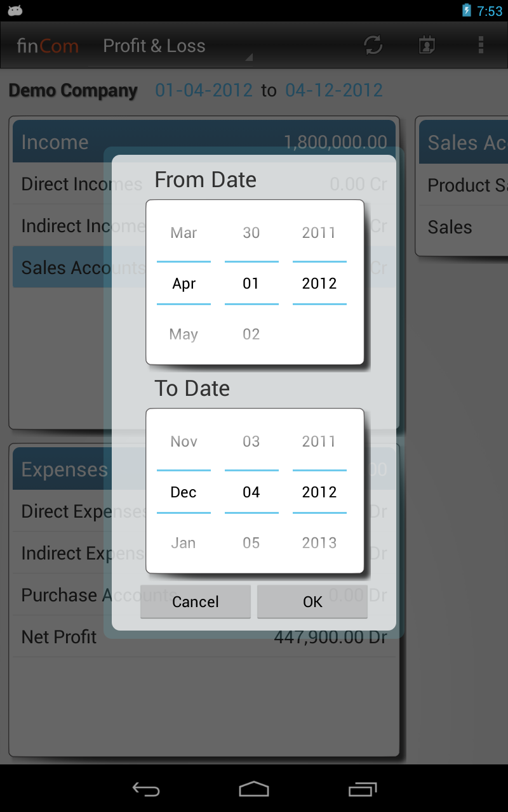Choose year 2013 in the To Date picker

(319, 543)
